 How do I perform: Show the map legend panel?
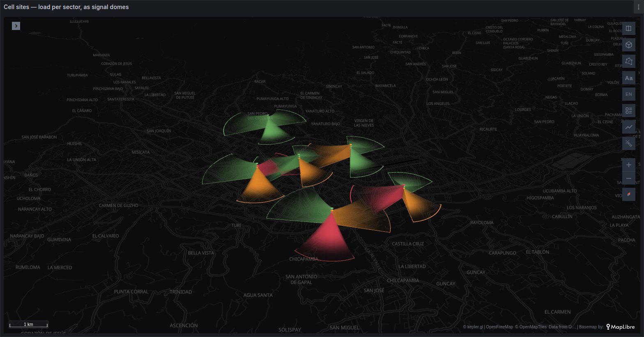629,111
